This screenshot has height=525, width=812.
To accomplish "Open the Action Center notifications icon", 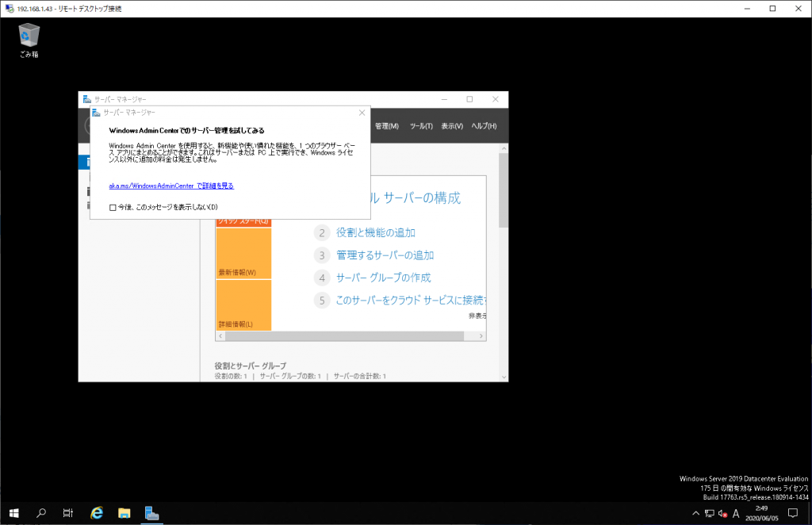I will 793,513.
